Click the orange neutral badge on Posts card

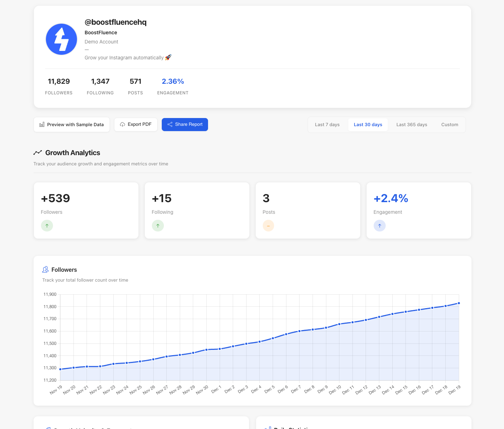point(268,225)
